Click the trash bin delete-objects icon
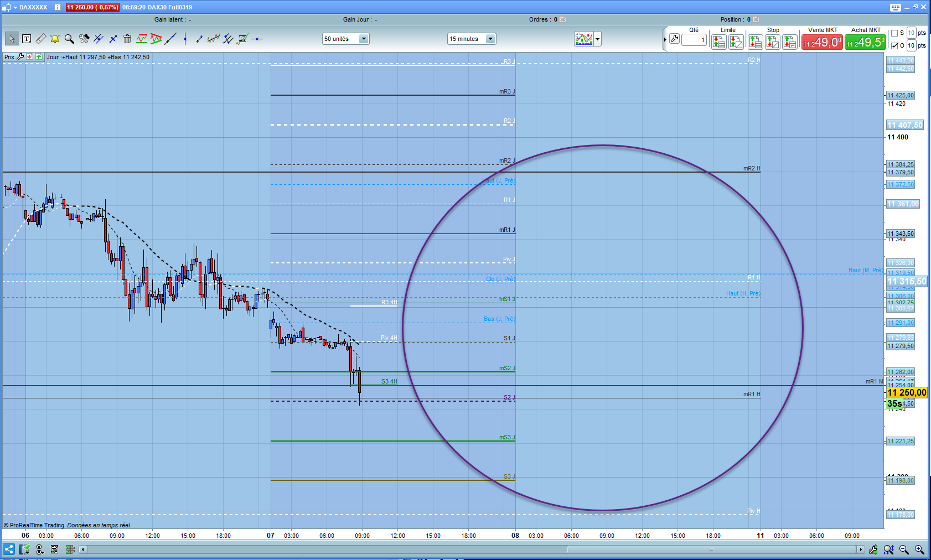 [x=127, y=39]
